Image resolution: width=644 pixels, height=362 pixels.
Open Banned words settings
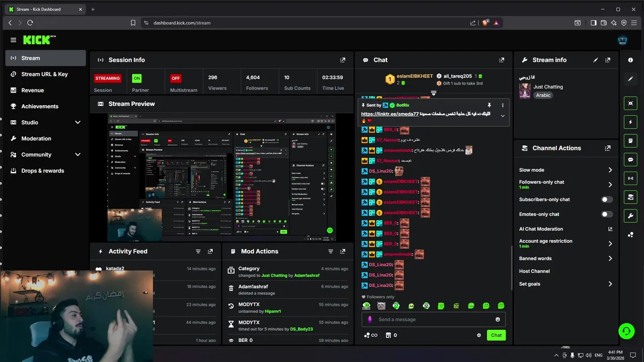[566, 258]
